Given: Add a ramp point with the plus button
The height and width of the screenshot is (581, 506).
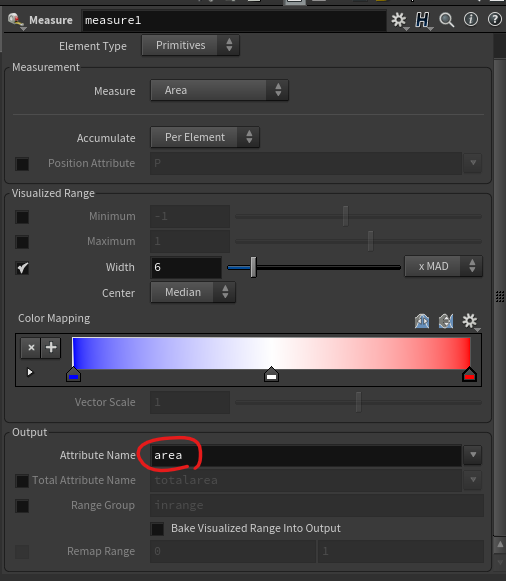Looking at the screenshot, I should point(51,348).
